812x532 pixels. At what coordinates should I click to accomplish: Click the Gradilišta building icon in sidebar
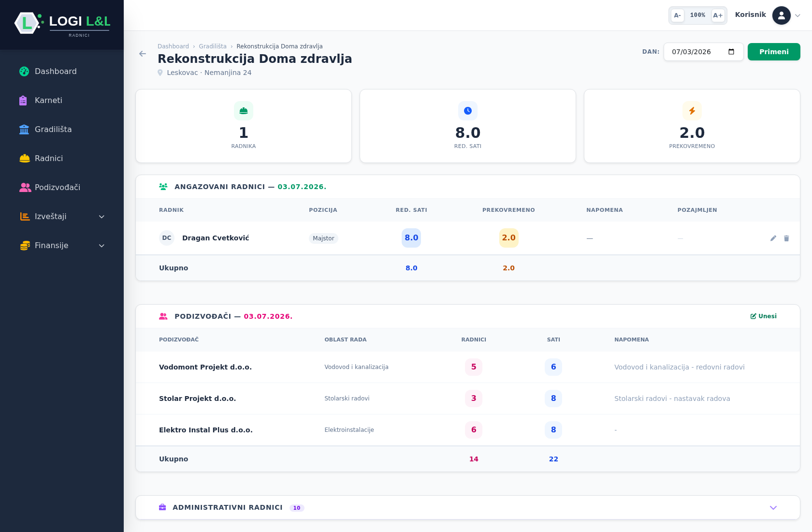[24, 129]
